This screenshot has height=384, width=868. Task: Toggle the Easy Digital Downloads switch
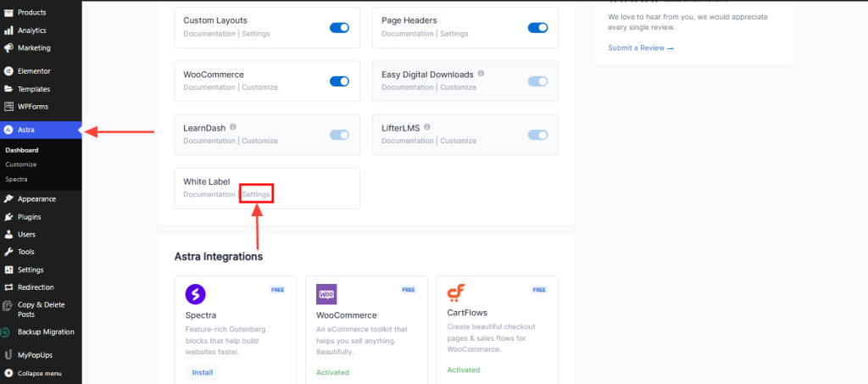click(537, 81)
